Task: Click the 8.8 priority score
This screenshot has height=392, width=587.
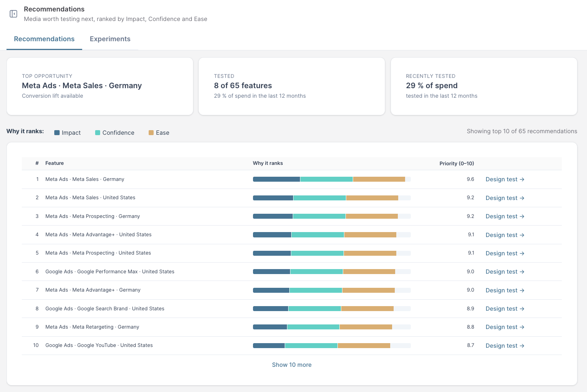Action: (x=470, y=327)
